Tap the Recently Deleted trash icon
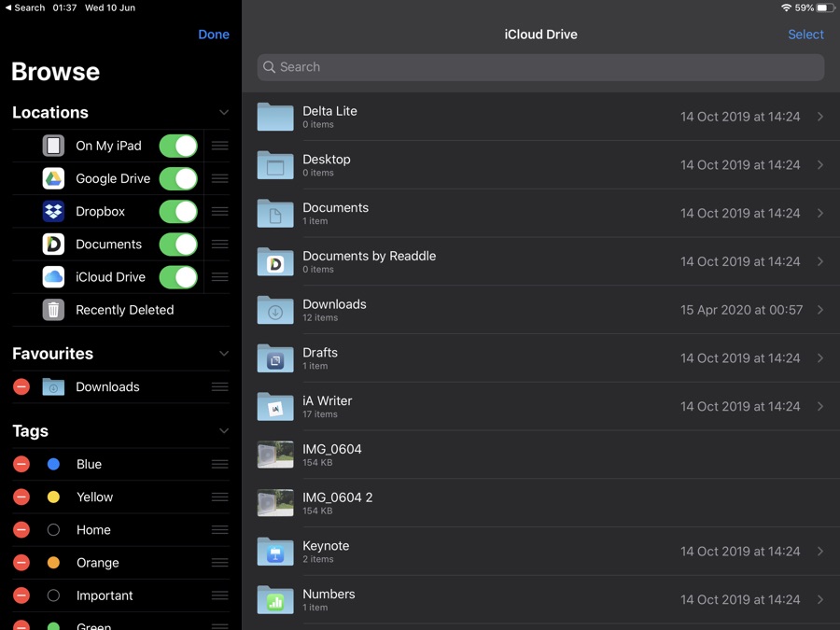 pos(53,310)
